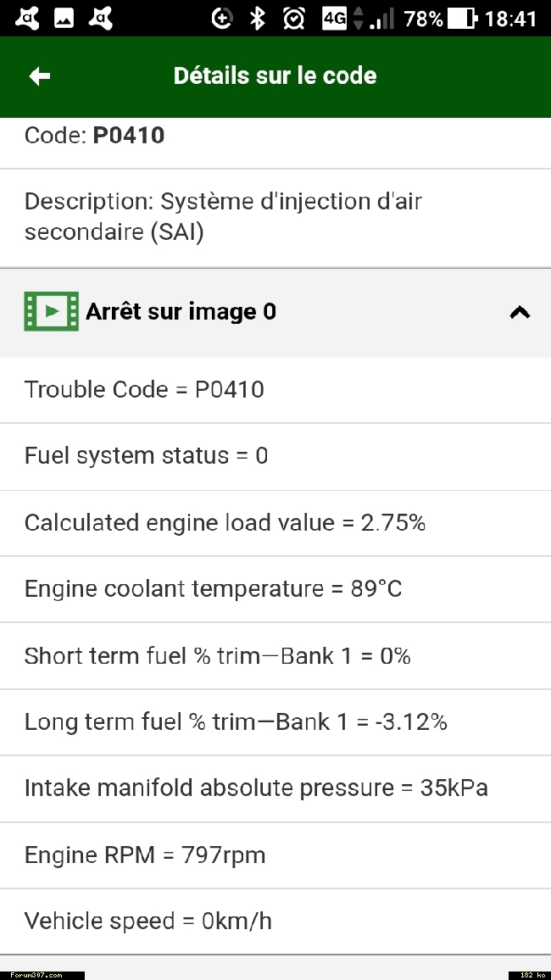This screenshot has height=980, width=551.
Task: Tap the back arrow in the header
Action: pos(39,76)
